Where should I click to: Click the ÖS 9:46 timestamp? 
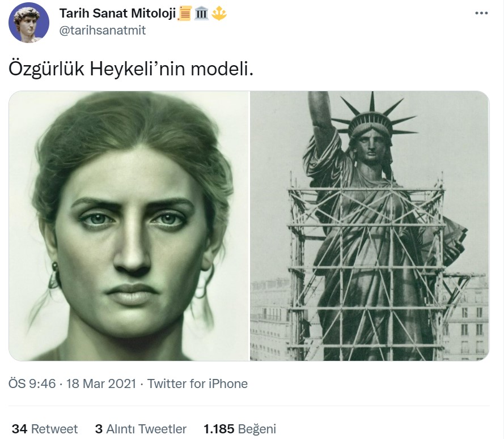(x=32, y=383)
